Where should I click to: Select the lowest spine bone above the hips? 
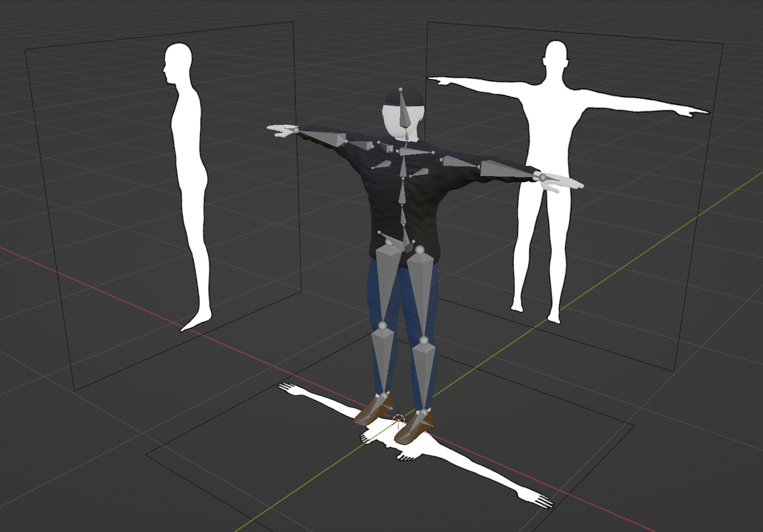coord(405,234)
